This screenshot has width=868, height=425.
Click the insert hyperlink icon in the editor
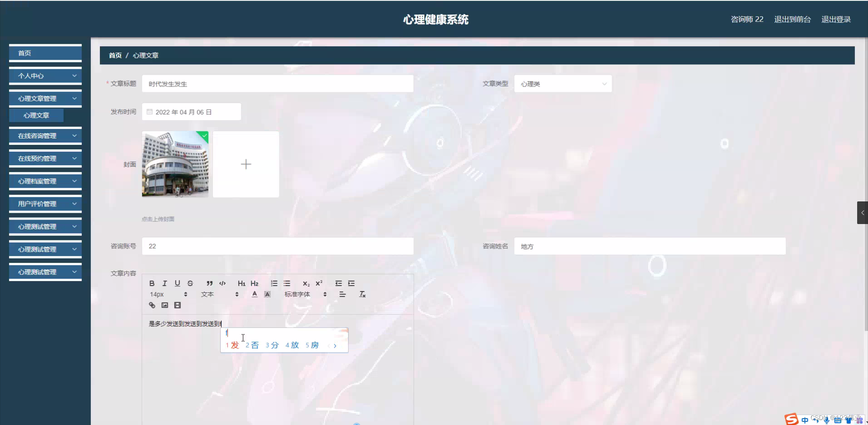tap(151, 305)
